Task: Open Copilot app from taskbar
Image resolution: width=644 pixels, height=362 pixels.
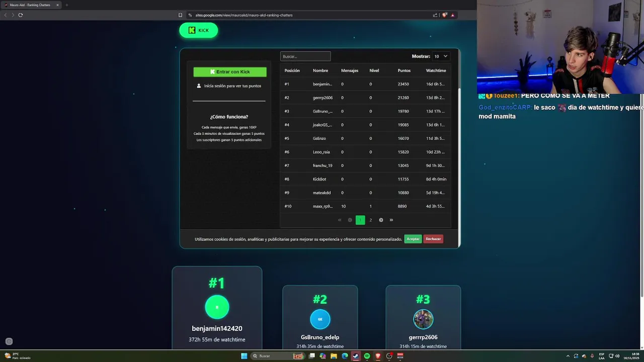Action: tap(323, 356)
